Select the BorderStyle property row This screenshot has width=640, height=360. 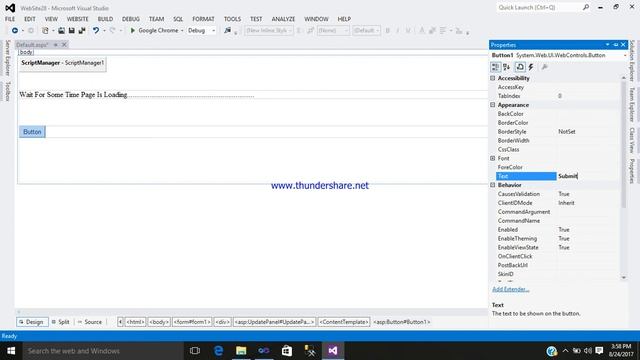click(x=557, y=132)
